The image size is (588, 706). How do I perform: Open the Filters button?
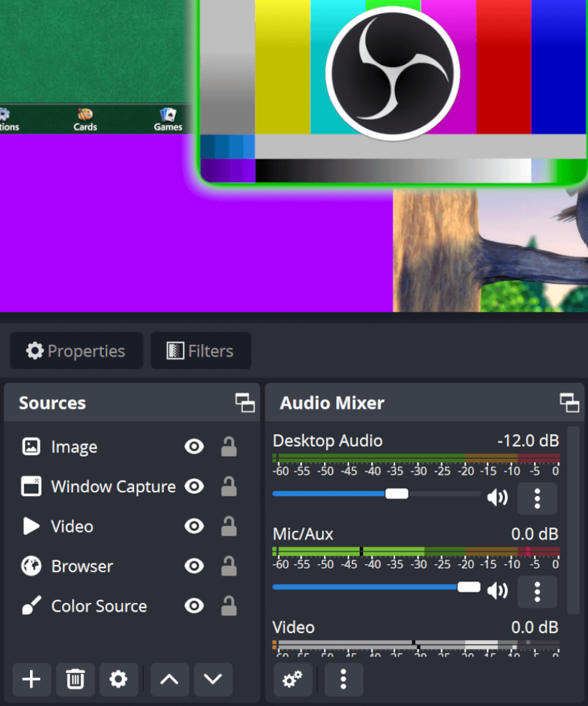click(x=201, y=351)
